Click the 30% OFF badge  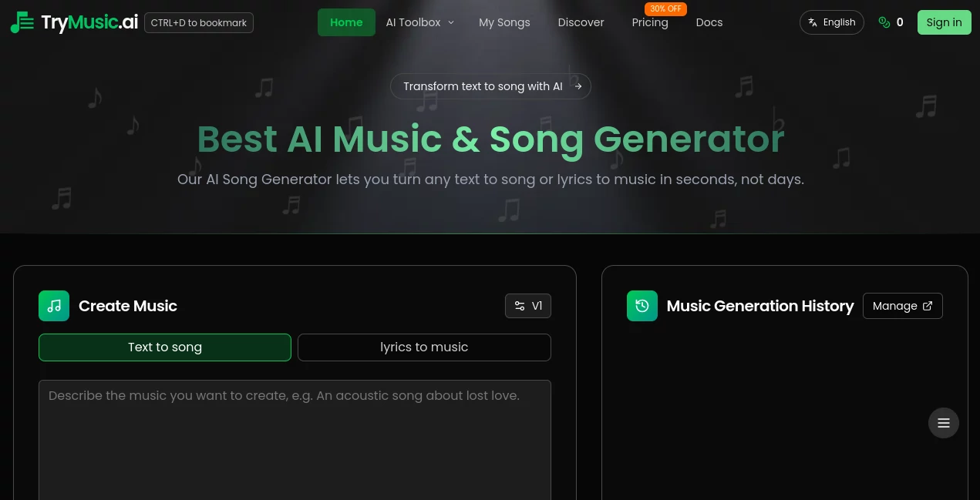[x=665, y=8]
